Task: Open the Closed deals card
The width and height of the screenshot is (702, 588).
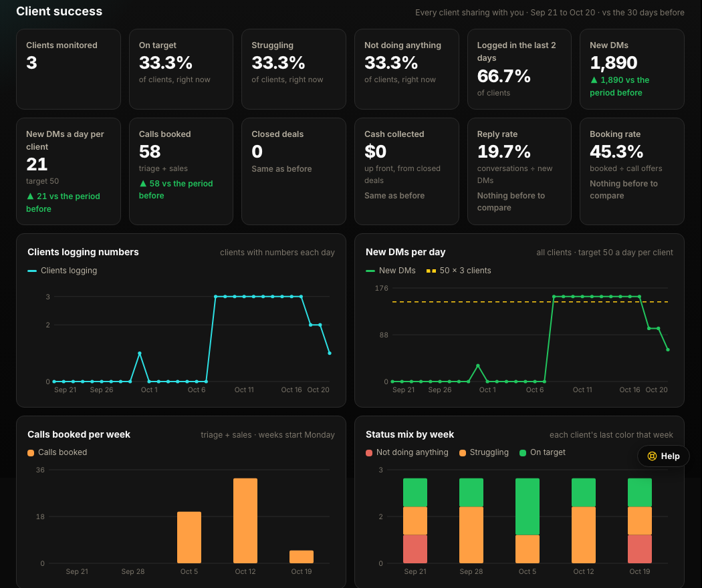Action: pyautogui.click(x=294, y=171)
